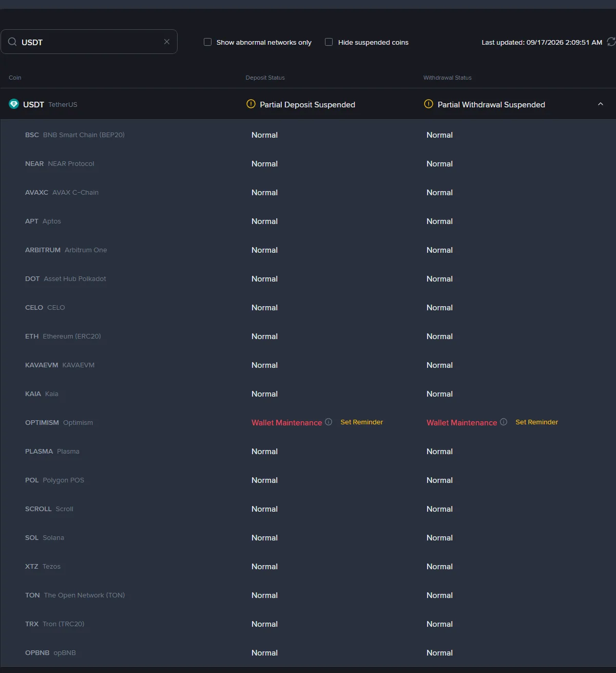Click the search magnifier icon
616x673 pixels.
point(12,42)
